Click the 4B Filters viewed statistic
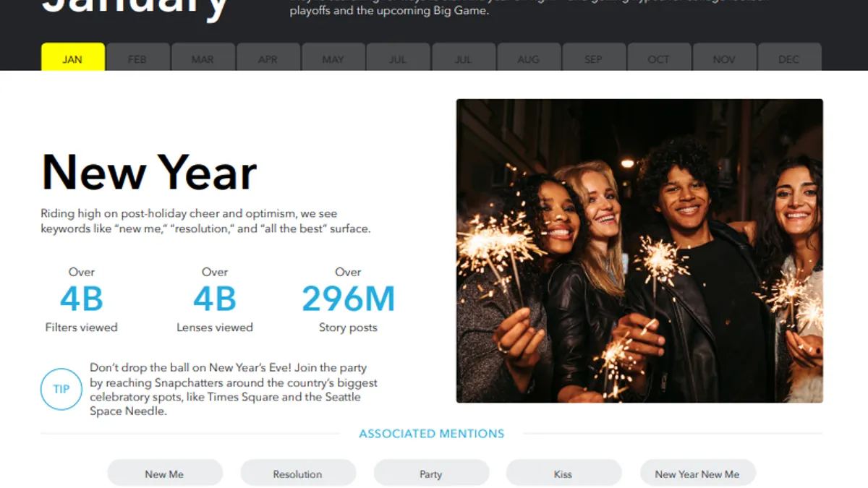 point(81,300)
